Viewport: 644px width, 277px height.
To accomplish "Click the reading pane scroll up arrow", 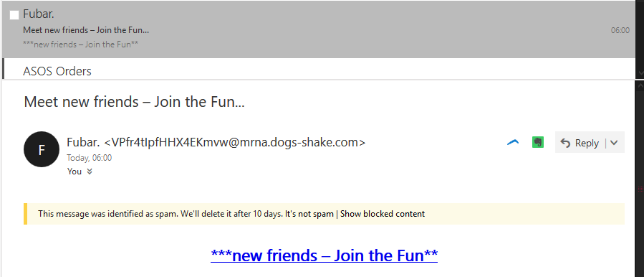I will 640,85.
